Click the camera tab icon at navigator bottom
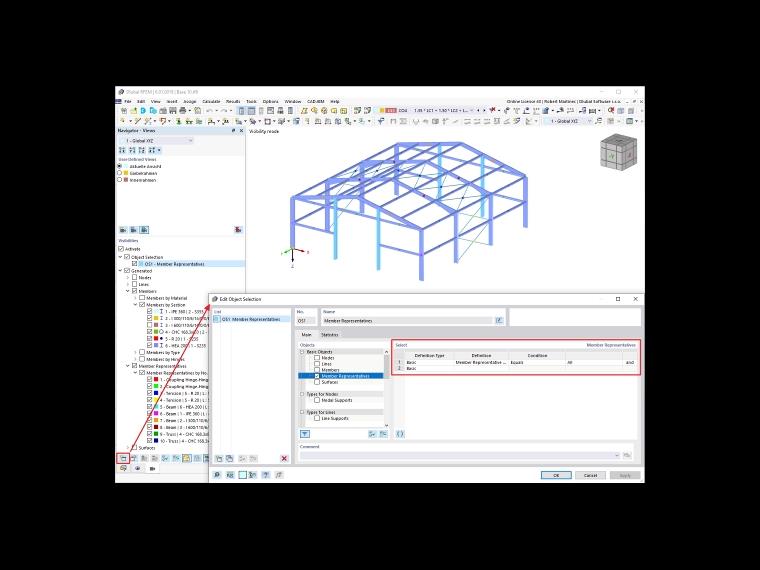Image resolution: width=760 pixels, height=570 pixels. coord(152,469)
